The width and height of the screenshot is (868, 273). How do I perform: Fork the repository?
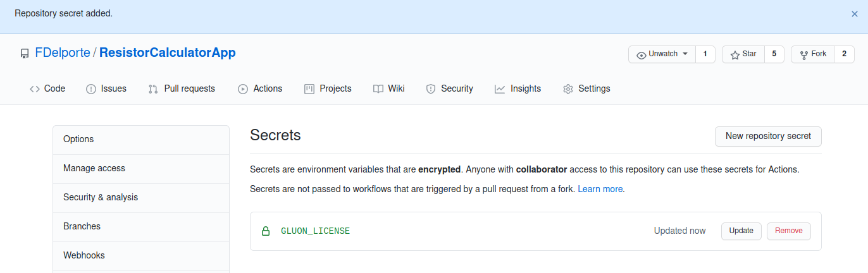coord(813,54)
